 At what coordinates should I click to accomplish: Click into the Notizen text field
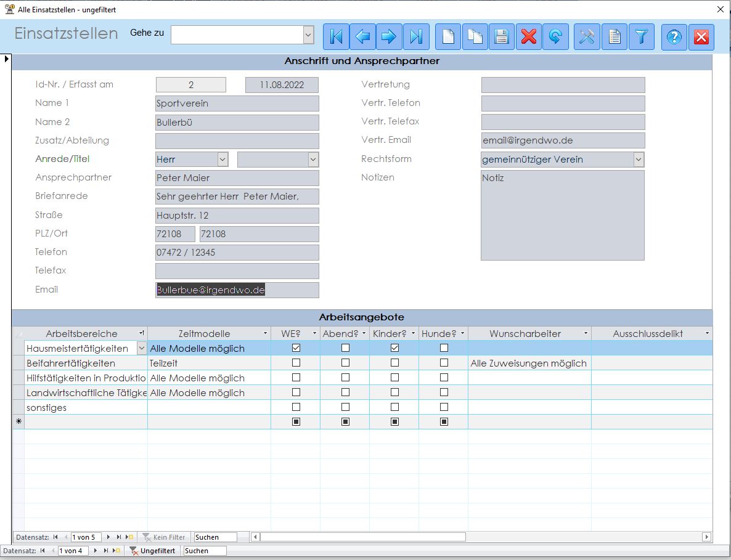(x=562, y=215)
